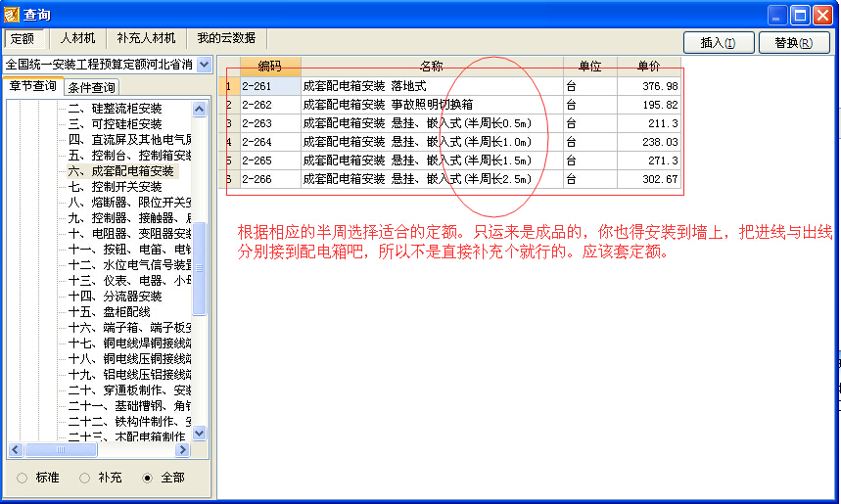The width and height of the screenshot is (841, 504).
Task: Open the quota library dropdown arrow
Action: pos(204,65)
